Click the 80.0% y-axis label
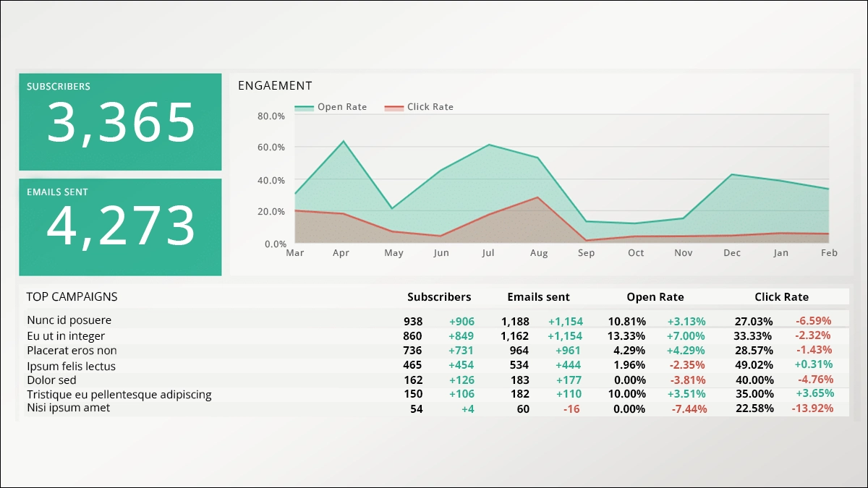The width and height of the screenshot is (868, 488). (271, 116)
